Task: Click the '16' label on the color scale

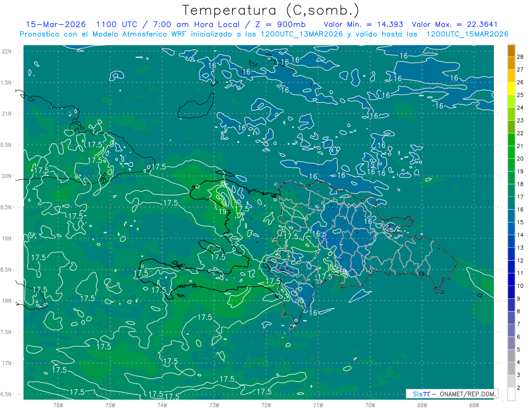Action: [520, 209]
